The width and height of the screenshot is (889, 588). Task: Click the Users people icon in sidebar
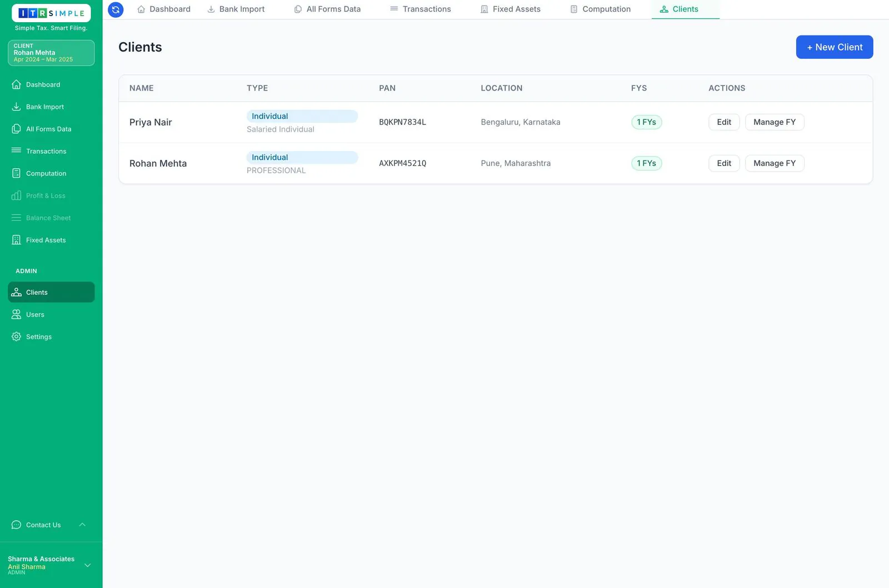(17, 314)
